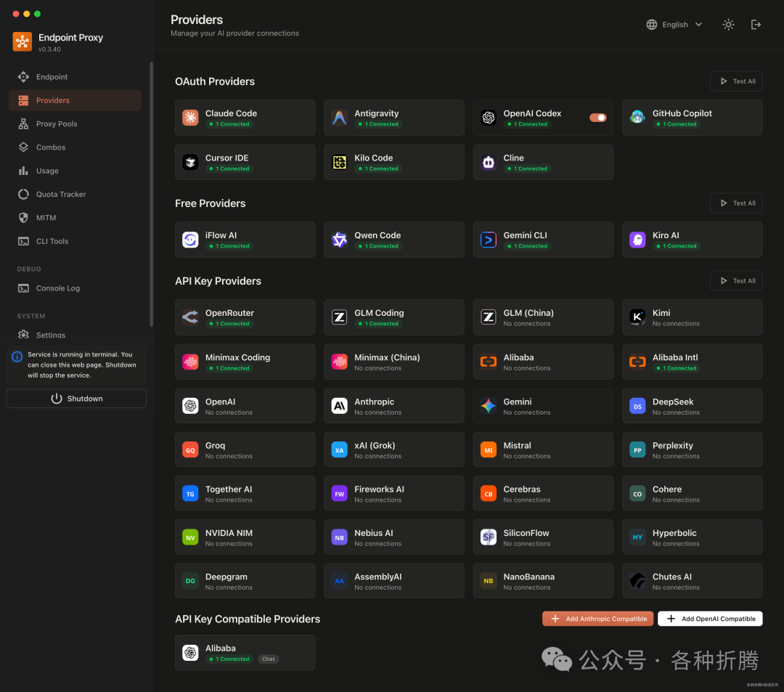The image size is (784, 692).
Task: Click the Claude Code provider icon
Action: [x=190, y=118]
